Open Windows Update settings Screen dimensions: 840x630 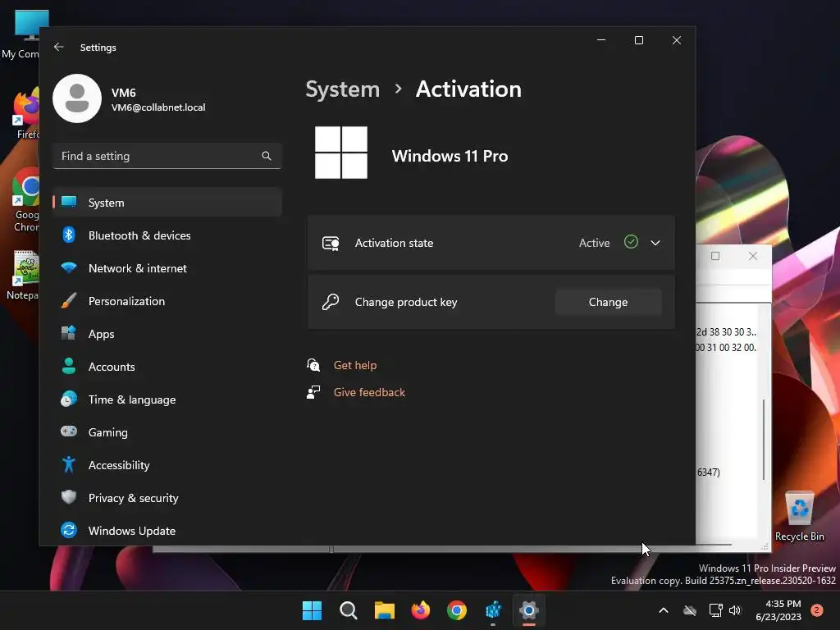pyautogui.click(x=167, y=531)
